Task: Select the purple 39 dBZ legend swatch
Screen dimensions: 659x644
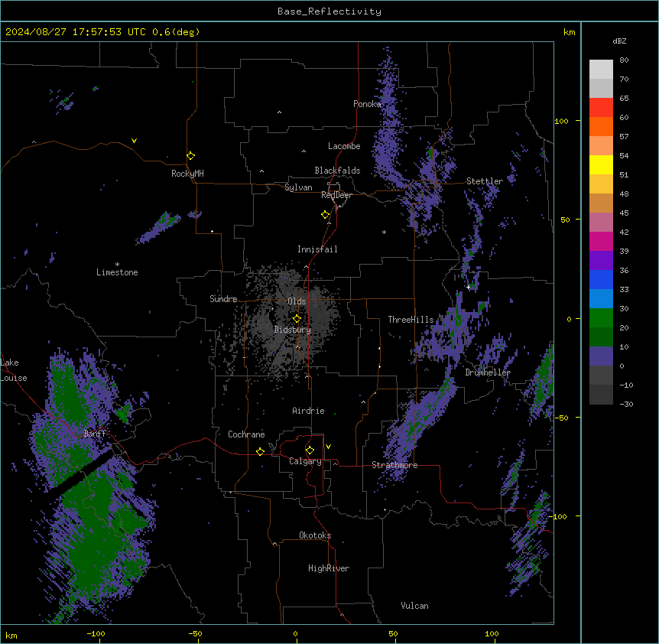Action: [x=601, y=261]
